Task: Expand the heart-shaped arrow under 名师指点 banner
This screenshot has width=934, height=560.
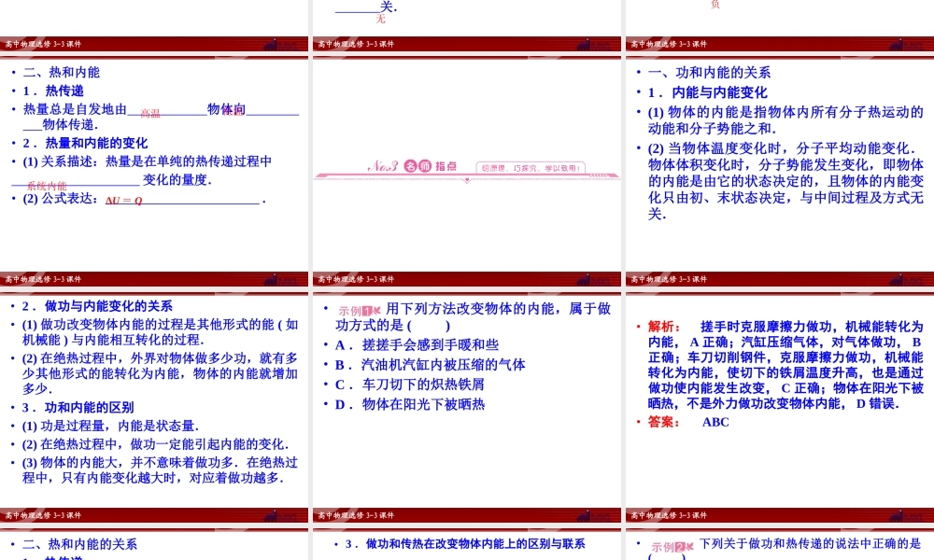Action: pyautogui.click(x=465, y=180)
